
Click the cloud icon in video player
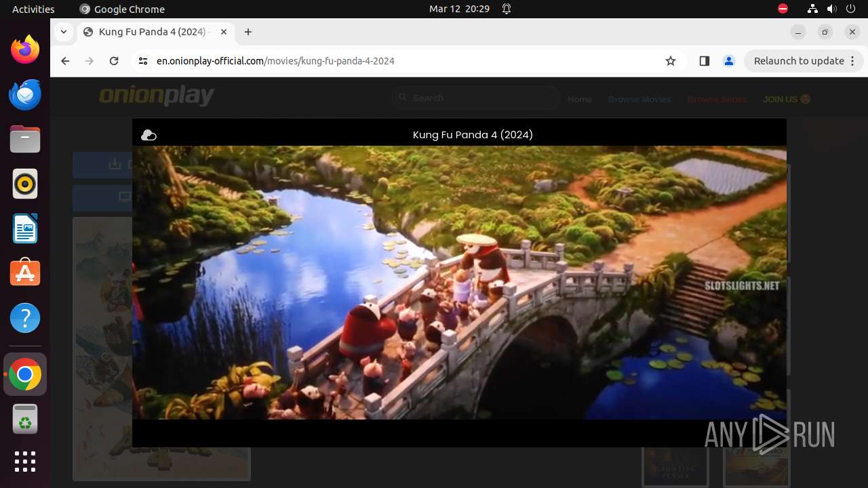tap(149, 135)
